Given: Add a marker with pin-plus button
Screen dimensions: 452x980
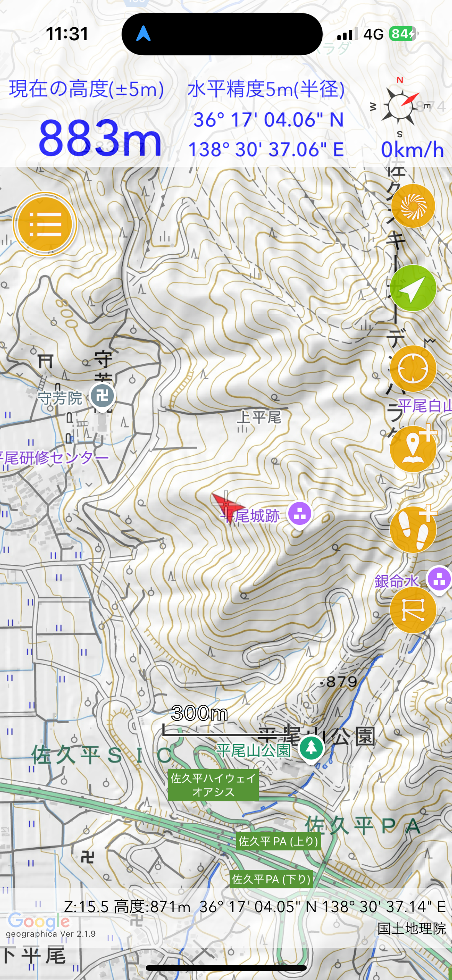Looking at the screenshot, I should pos(414,448).
